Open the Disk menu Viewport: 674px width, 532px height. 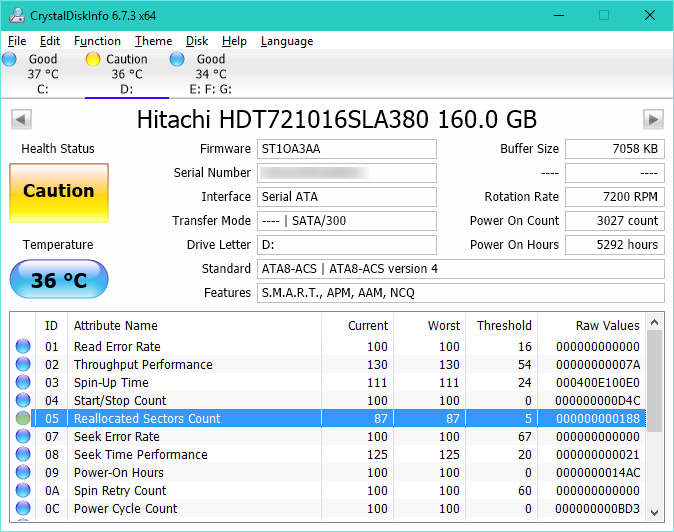[197, 41]
